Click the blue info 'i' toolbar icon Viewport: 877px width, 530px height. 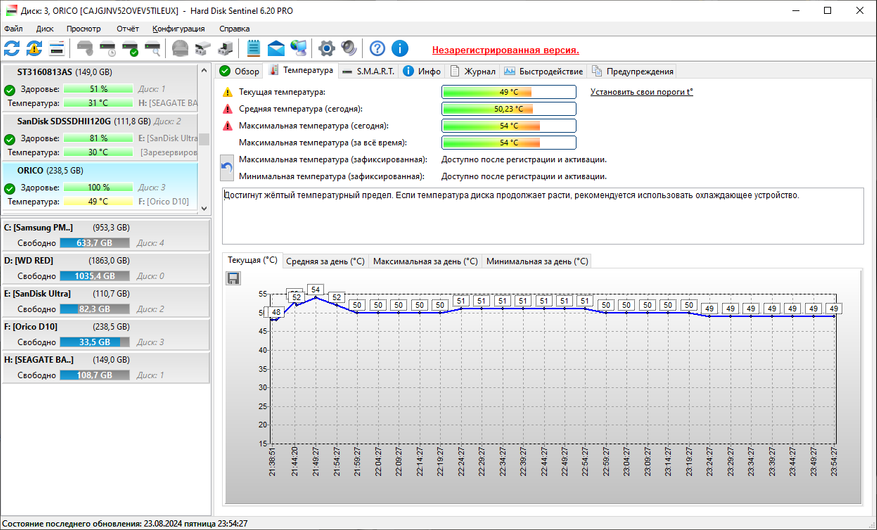[x=400, y=48]
